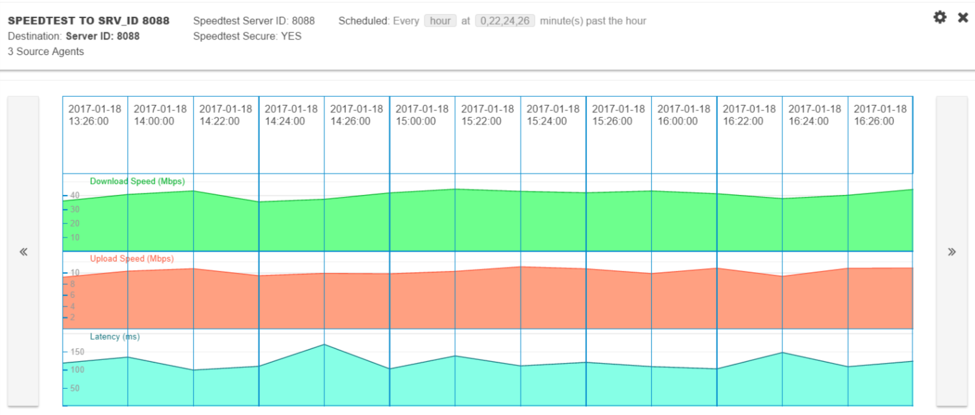Go to previous time range with left chevrons
The image size is (975, 415).
[23, 251]
